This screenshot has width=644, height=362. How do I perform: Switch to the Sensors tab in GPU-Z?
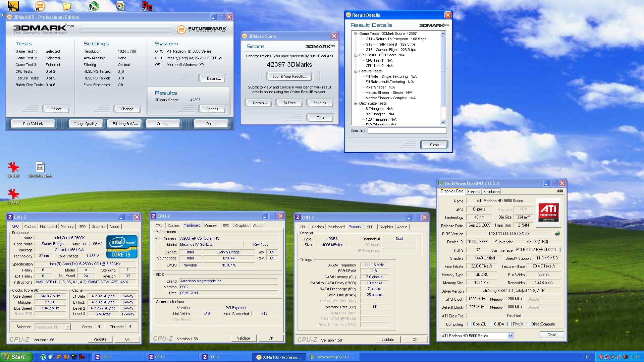click(x=473, y=192)
